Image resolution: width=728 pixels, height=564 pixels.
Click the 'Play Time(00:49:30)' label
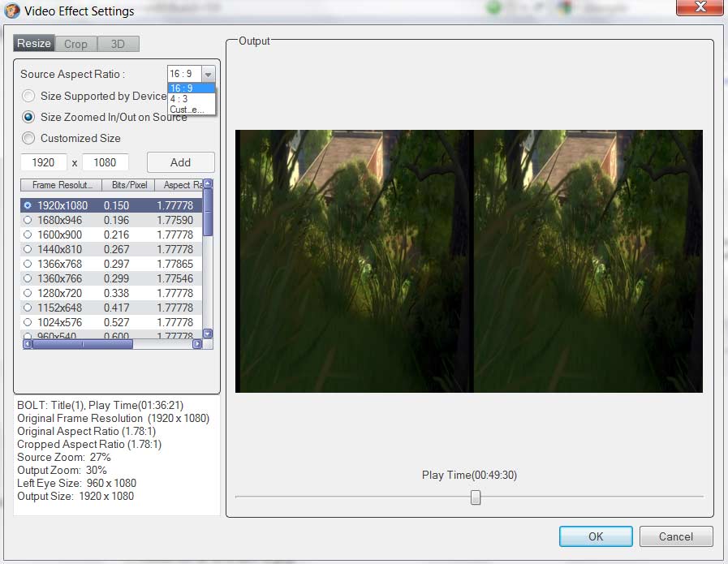point(469,475)
